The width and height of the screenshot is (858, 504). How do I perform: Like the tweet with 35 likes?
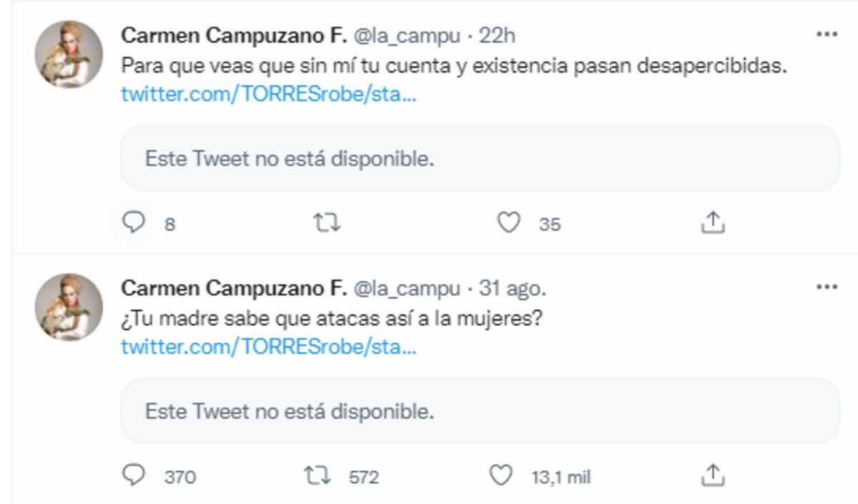508,224
